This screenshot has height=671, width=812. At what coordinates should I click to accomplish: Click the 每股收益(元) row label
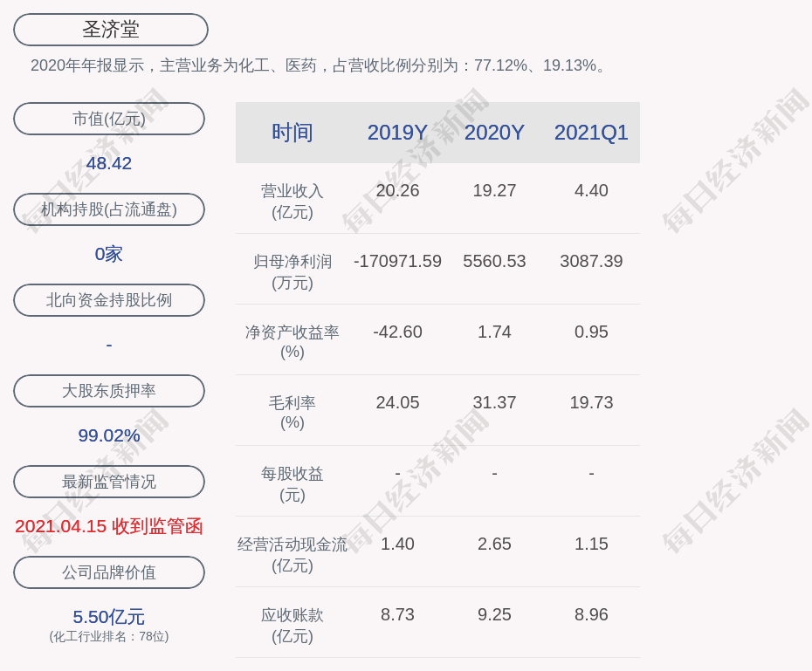coord(292,483)
